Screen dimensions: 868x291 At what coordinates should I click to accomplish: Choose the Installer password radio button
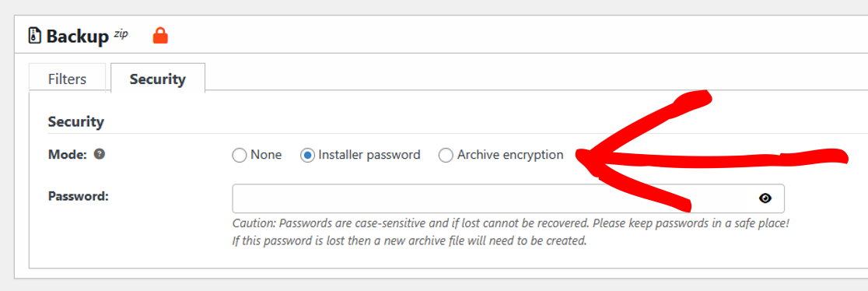[x=307, y=156]
